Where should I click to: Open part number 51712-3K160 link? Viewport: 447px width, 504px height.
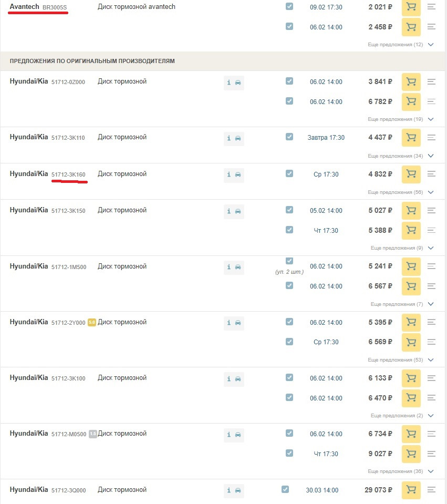pyautogui.click(x=68, y=174)
